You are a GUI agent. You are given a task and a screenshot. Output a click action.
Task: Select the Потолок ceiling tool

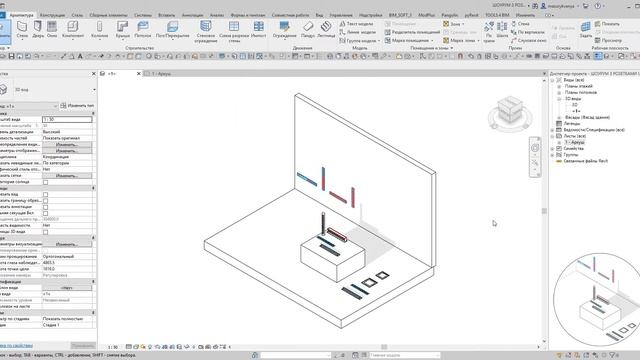143,29
